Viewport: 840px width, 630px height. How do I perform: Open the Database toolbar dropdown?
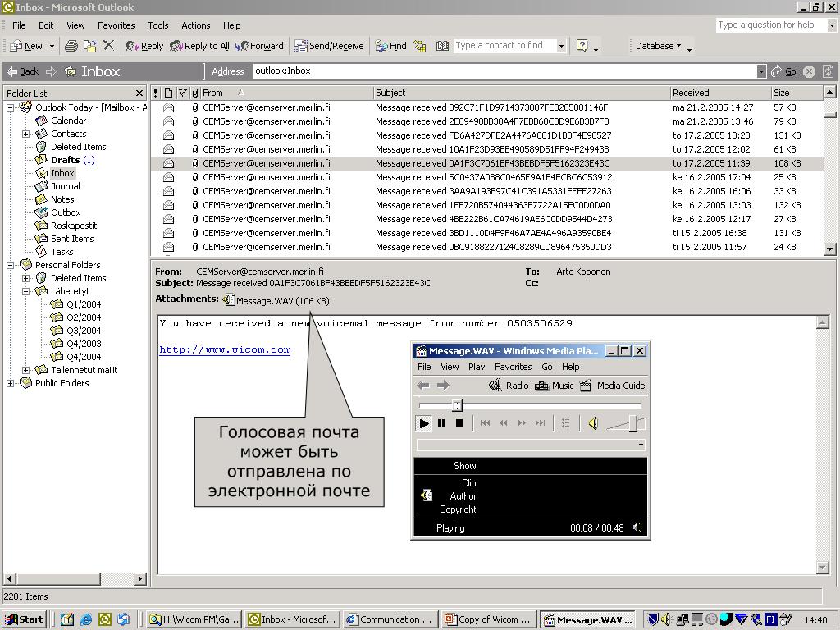tap(659, 46)
